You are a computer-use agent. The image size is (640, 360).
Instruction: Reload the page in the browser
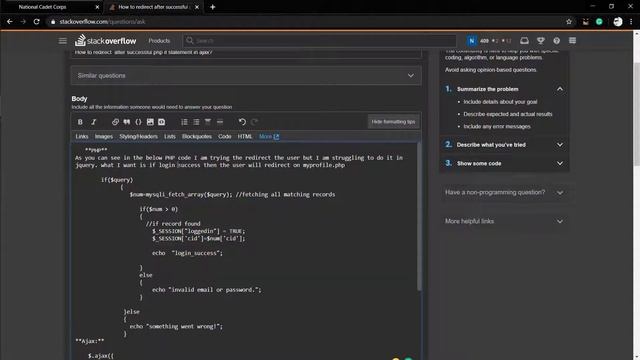pyautogui.click(x=36, y=22)
